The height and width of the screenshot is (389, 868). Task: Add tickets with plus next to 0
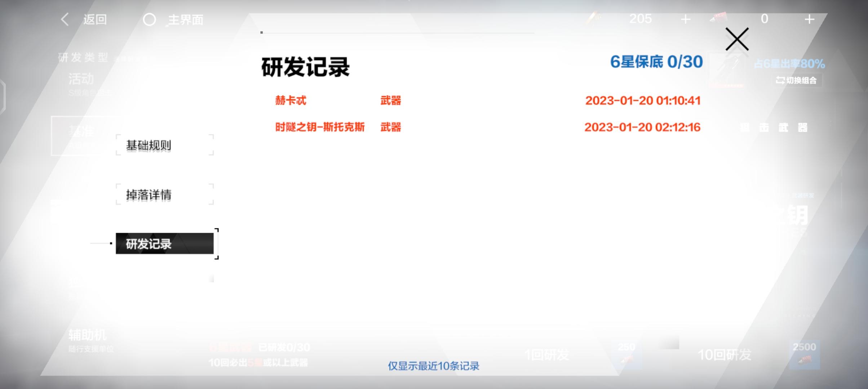pos(810,19)
